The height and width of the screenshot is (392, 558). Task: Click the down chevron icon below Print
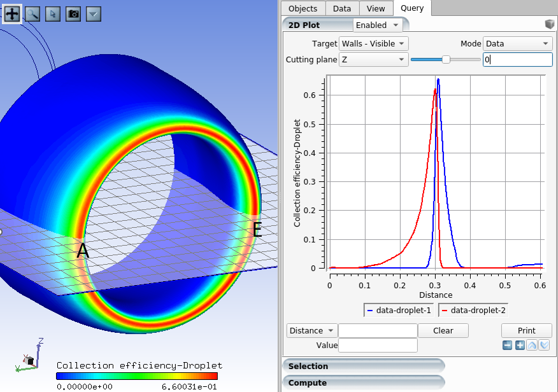click(x=544, y=345)
